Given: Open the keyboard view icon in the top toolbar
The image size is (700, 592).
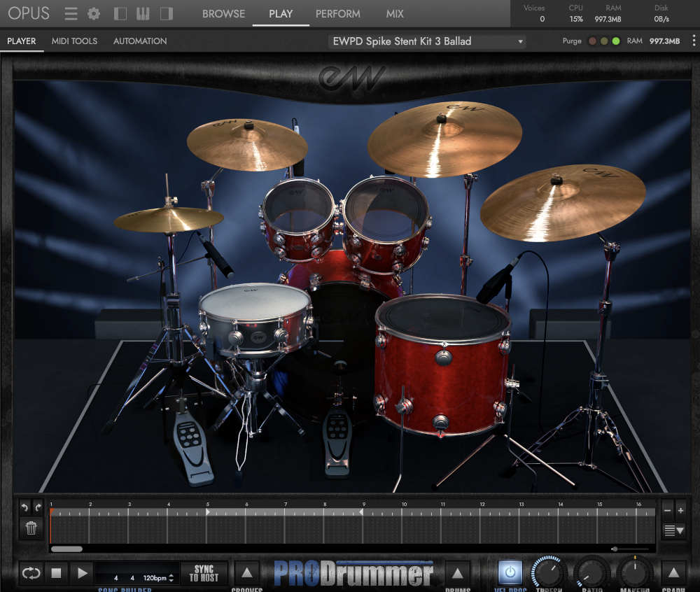Looking at the screenshot, I should tap(143, 13).
